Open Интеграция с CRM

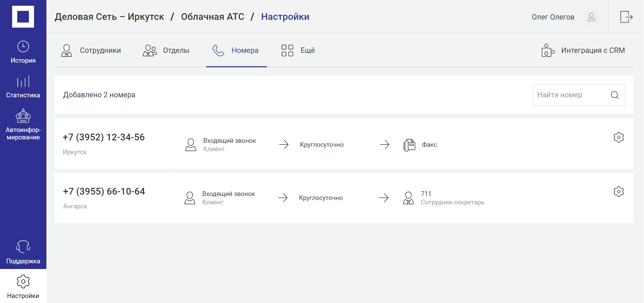point(583,50)
